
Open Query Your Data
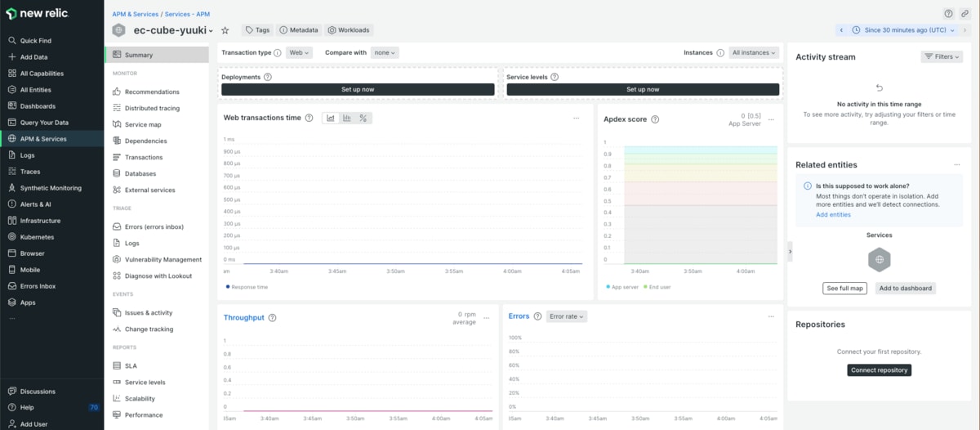44,123
